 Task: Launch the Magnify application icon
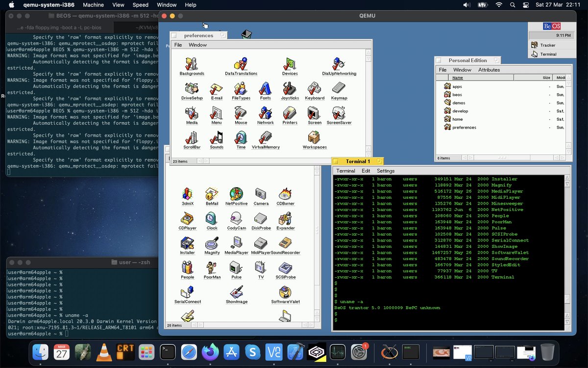click(212, 243)
